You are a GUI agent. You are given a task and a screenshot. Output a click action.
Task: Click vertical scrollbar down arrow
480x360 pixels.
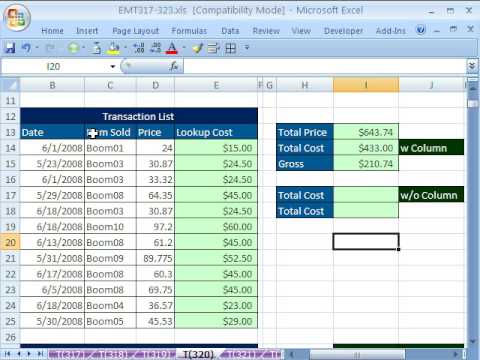pyautogui.click(x=472, y=341)
